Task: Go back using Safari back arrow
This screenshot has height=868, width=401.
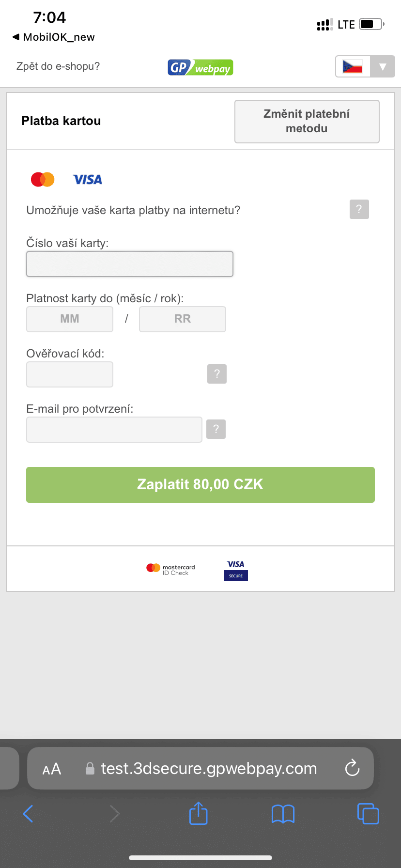Action: pyautogui.click(x=28, y=814)
